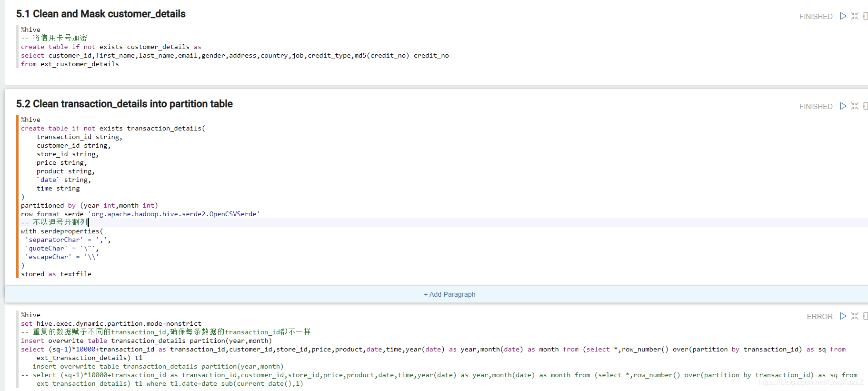The image size is (868, 391).
Task: Click the comment '将信用卡号加密' in paragraph 5.1
Action: point(54,38)
